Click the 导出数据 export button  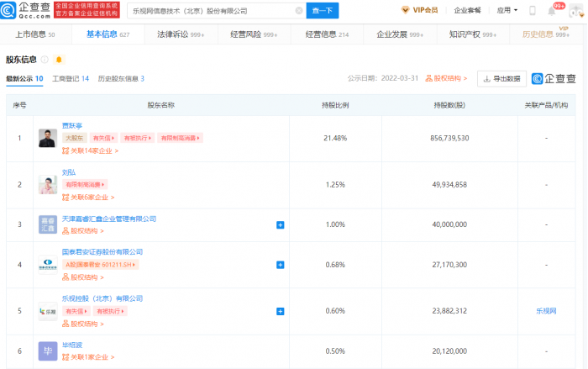501,79
